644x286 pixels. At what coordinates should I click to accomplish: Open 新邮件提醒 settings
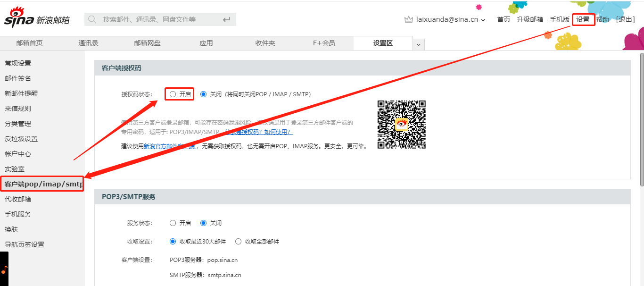pos(21,93)
